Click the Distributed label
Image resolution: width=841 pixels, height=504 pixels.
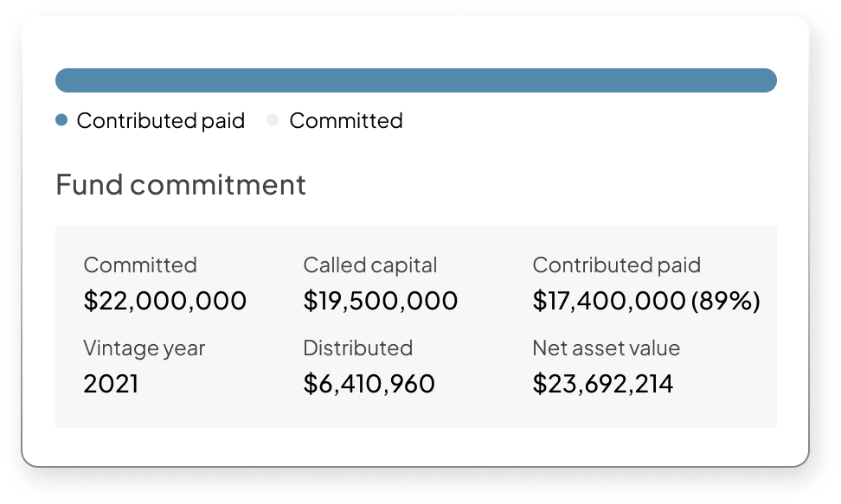coord(357,348)
